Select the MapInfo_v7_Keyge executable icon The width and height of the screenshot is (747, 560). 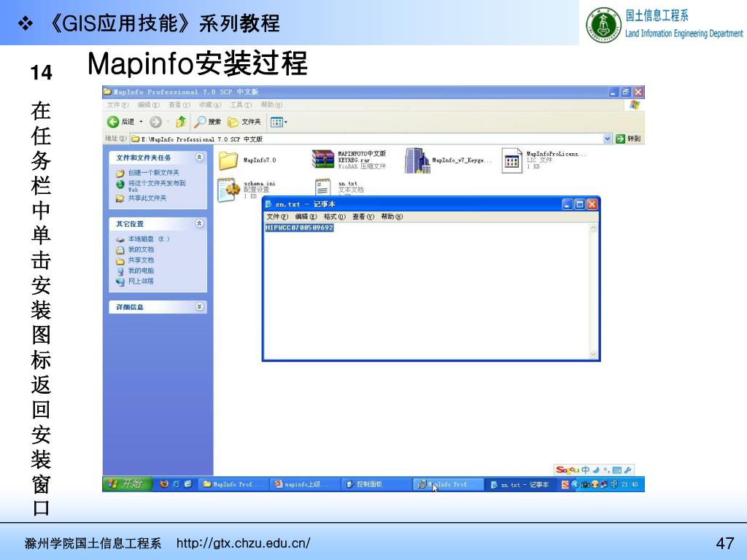(417, 160)
